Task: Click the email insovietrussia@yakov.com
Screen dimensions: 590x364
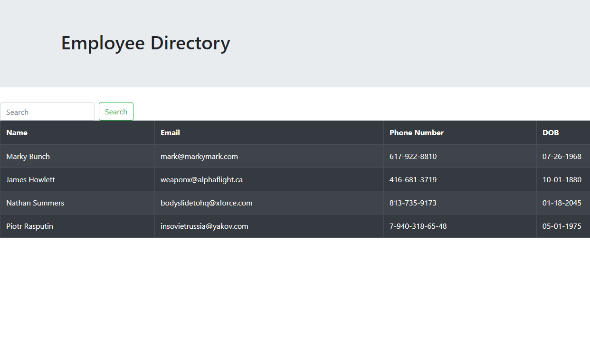Action: coord(204,226)
